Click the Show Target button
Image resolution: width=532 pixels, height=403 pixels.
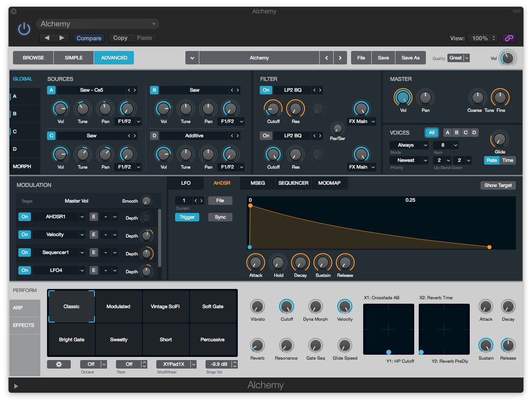pos(498,185)
